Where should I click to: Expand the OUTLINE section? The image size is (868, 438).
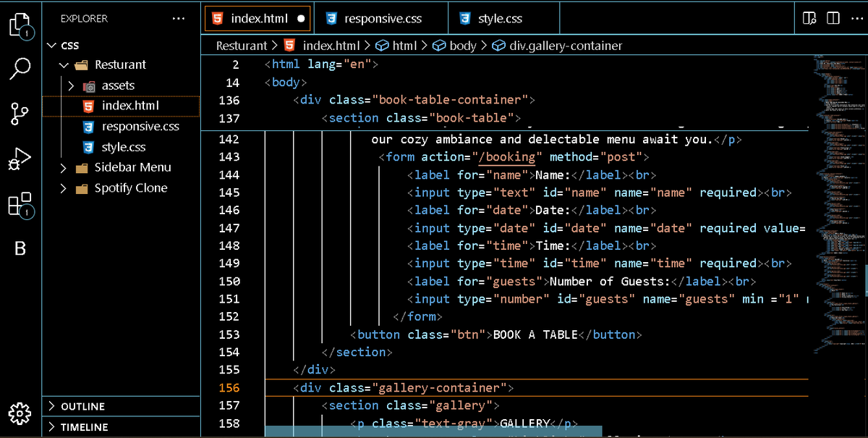click(x=121, y=406)
